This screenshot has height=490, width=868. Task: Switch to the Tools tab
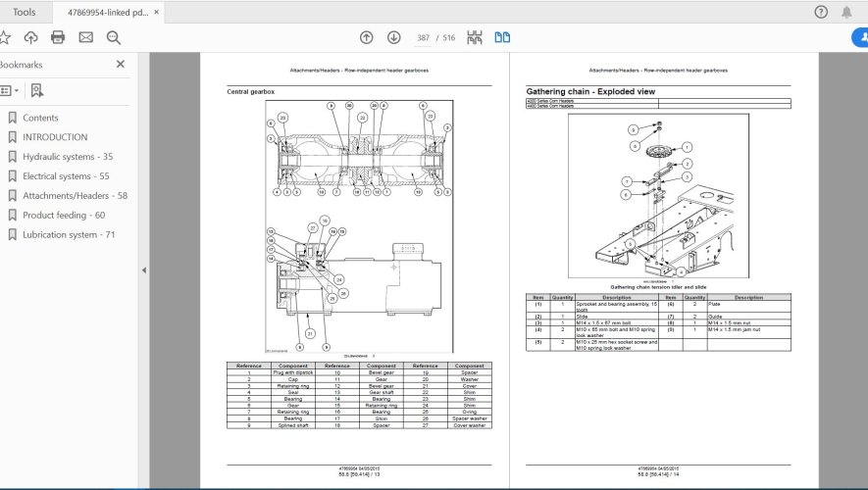point(25,12)
